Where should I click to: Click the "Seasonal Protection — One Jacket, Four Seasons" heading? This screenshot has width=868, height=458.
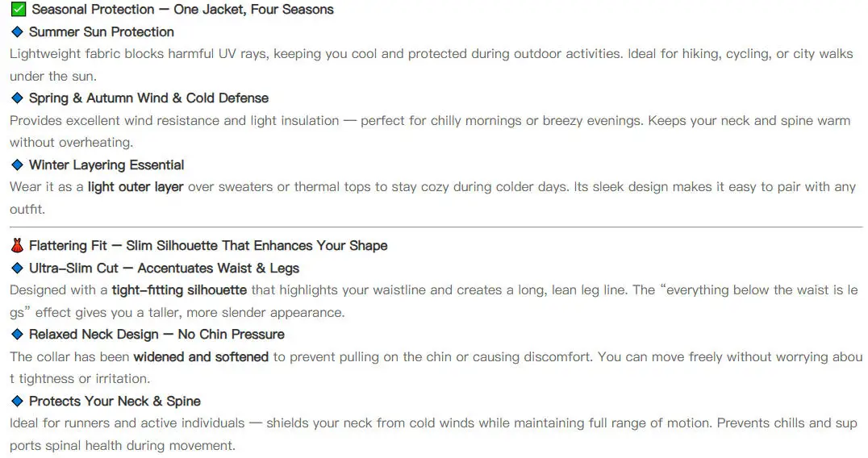coord(182,10)
